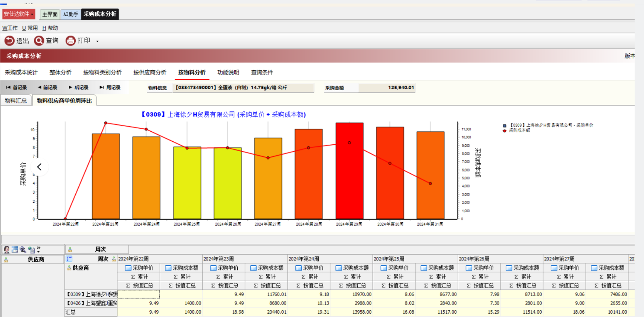Open the 打印 dropdown arrow
Image resolution: width=644 pixels, height=317 pixels.
point(98,41)
